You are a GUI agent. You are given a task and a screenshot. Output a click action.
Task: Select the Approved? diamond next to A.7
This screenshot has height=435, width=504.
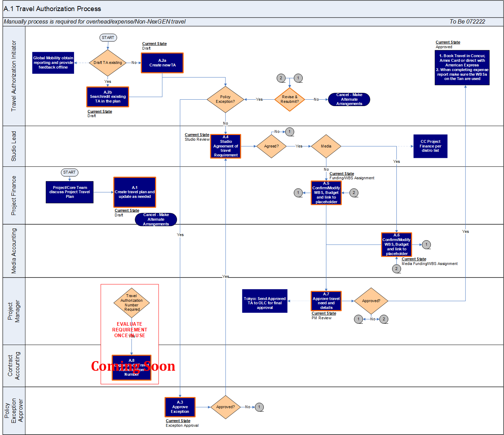(371, 301)
